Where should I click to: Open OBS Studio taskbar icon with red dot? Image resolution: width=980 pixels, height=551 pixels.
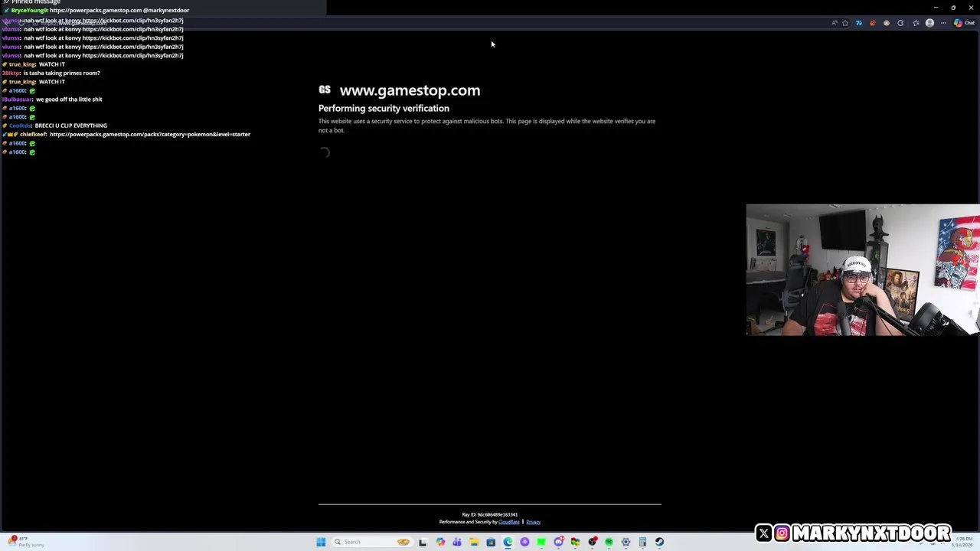(593, 542)
